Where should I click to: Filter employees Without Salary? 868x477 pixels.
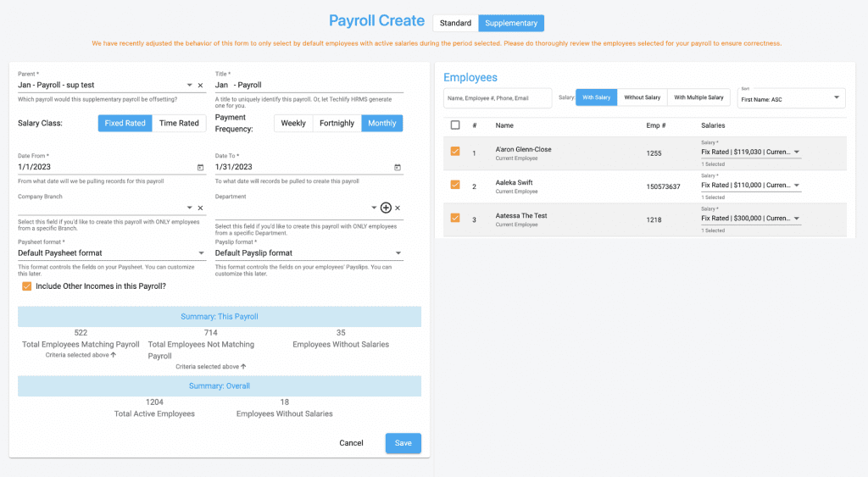pyautogui.click(x=643, y=97)
